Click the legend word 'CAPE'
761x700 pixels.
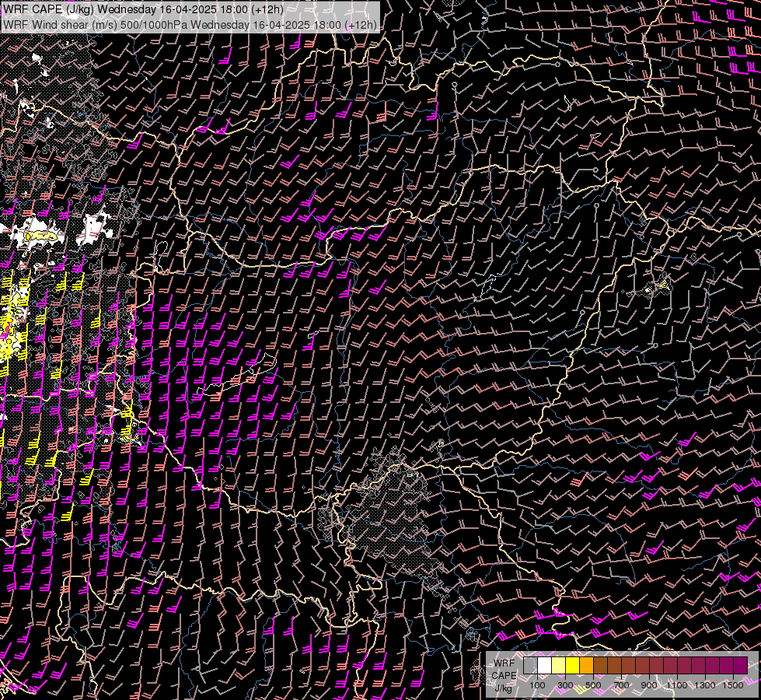pyautogui.click(x=504, y=676)
